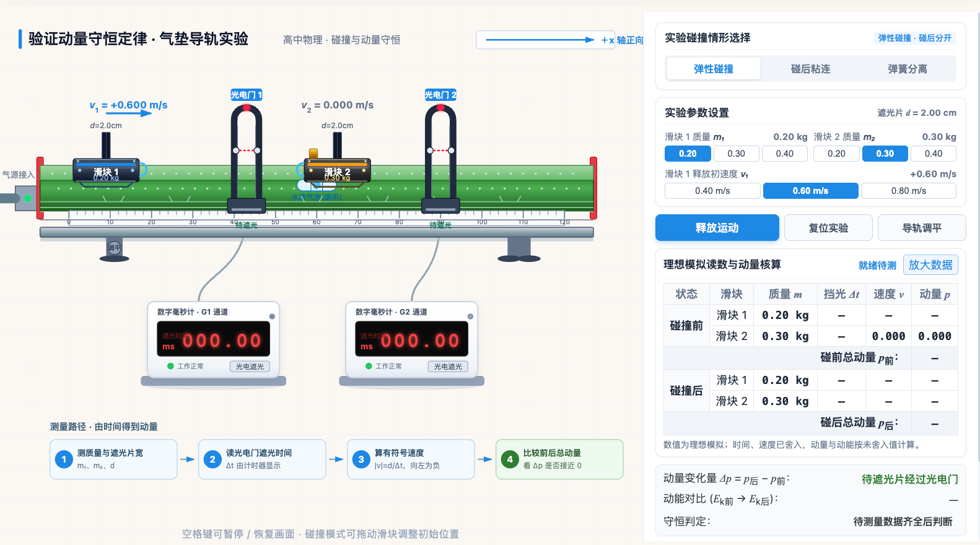Click the green air source inlet connector
The width and height of the screenshot is (980, 545).
pos(27,198)
